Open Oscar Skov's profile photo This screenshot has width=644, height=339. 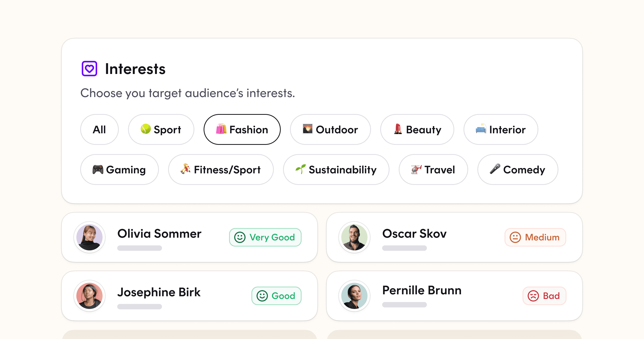pos(354,237)
